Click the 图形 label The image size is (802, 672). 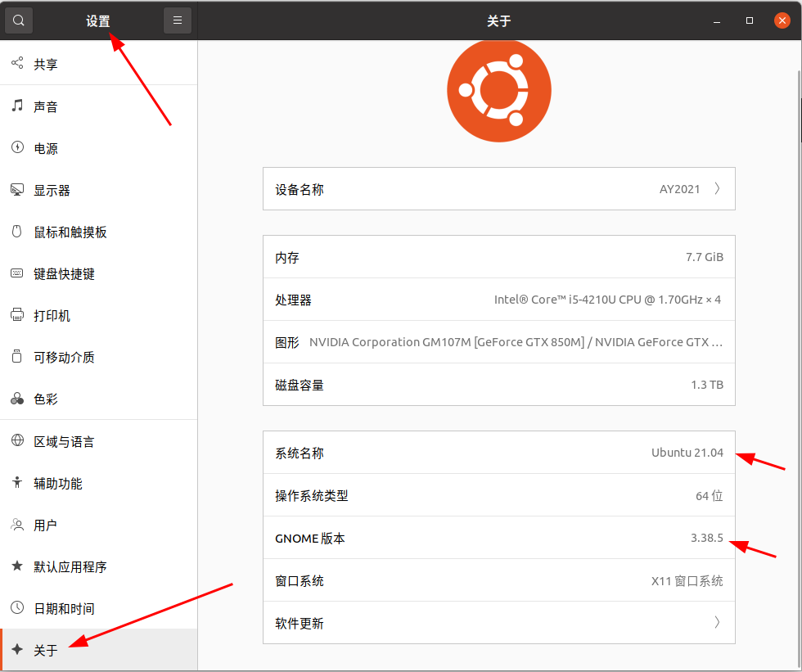(x=287, y=343)
